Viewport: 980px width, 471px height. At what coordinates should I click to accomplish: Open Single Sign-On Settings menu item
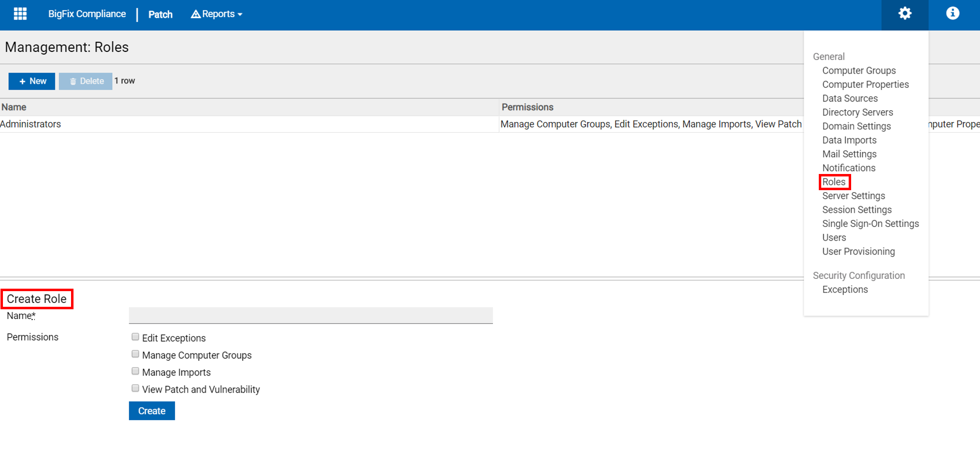click(x=870, y=223)
